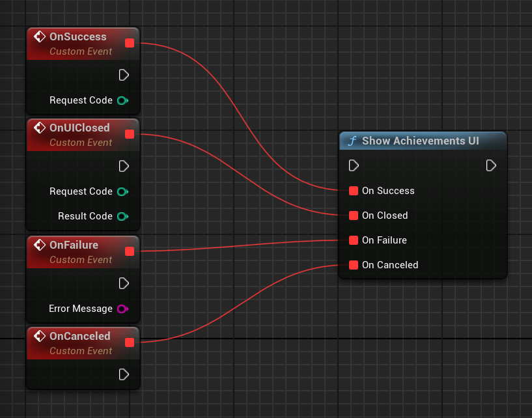This screenshot has width=532, height=418.
Task: Click OnSuccess custom event diamond icon
Action: coord(40,36)
